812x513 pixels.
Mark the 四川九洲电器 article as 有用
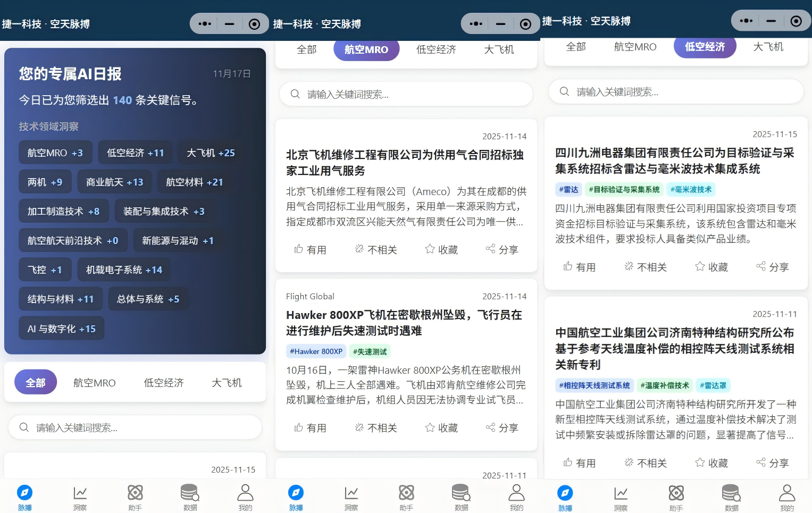tap(580, 267)
